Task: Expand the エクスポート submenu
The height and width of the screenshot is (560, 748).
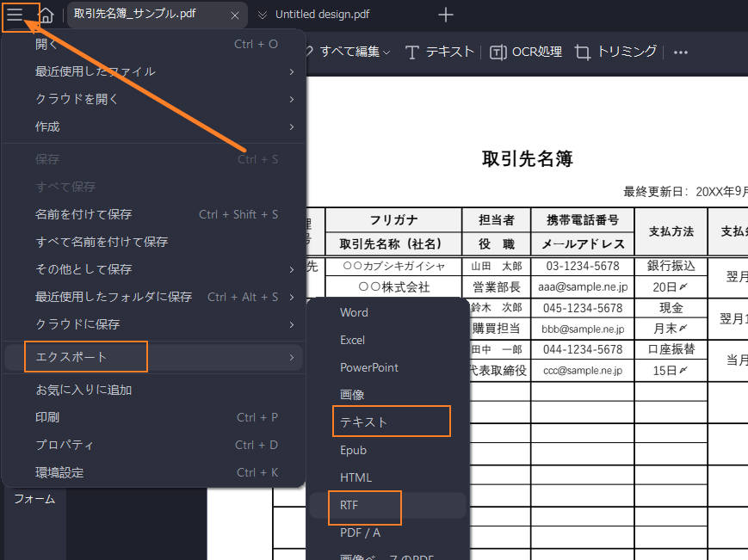Action: coord(85,356)
